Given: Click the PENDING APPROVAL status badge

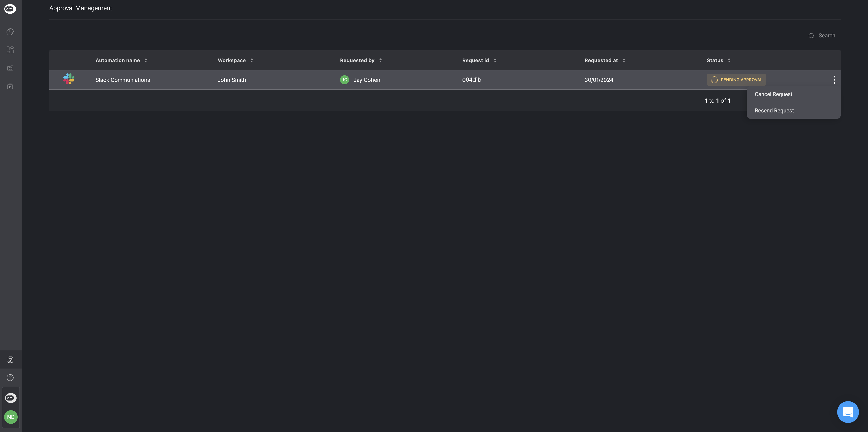Looking at the screenshot, I should [736, 80].
